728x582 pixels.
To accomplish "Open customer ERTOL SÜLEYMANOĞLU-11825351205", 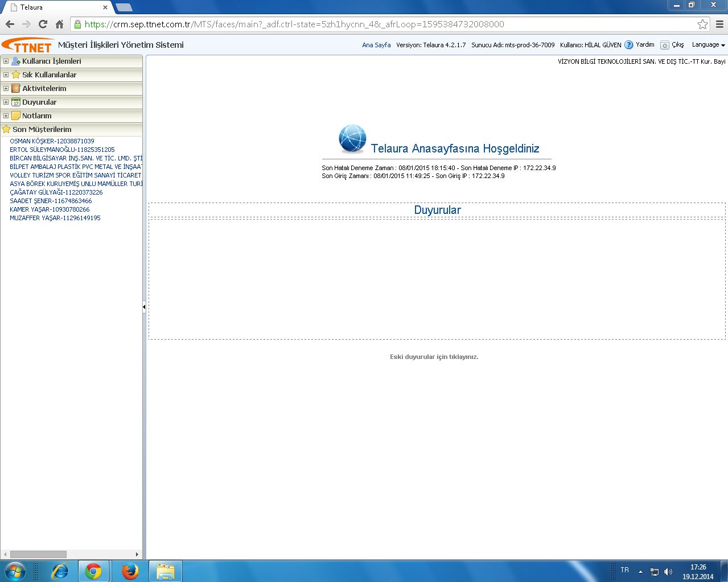I will click(62, 150).
